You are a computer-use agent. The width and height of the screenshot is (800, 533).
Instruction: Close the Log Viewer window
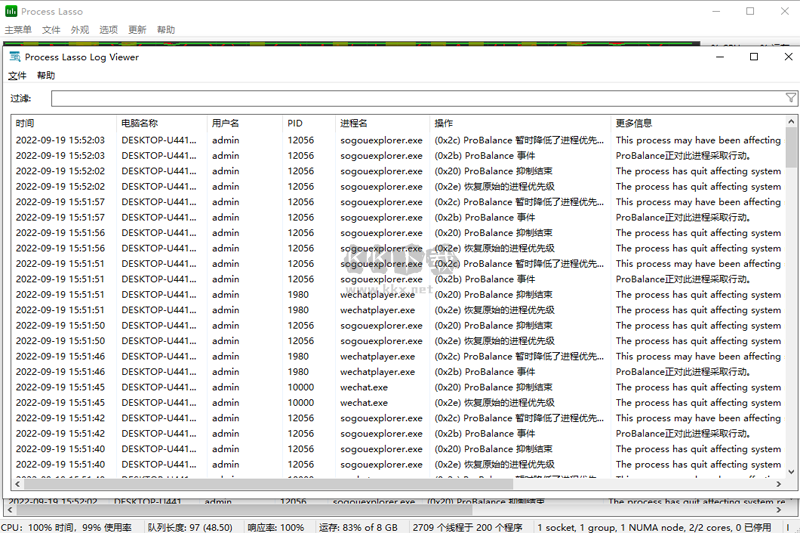point(788,57)
